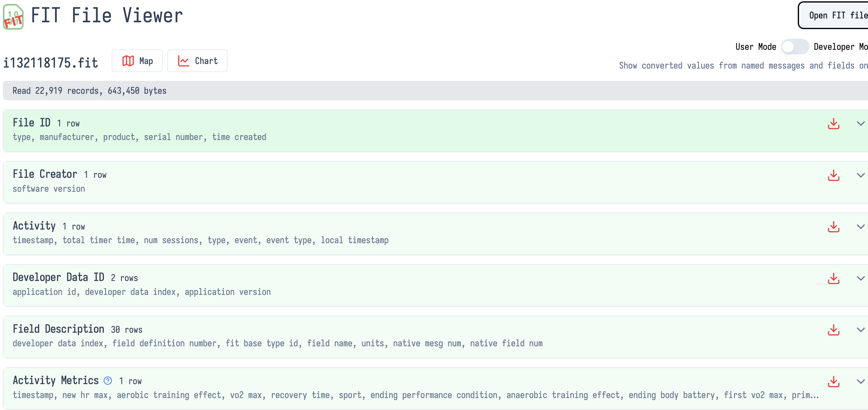Expand the Activity section
868x410 pixels.
point(861,227)
